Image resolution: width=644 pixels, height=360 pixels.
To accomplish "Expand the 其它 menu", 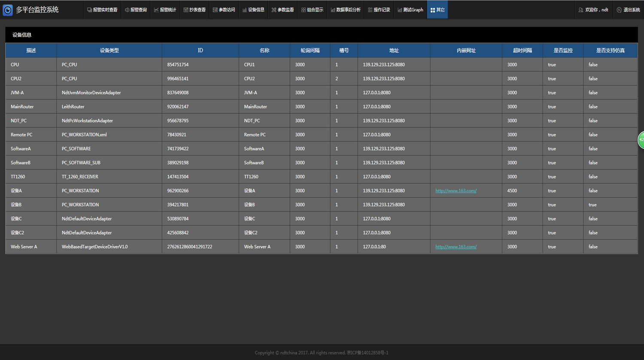I will point(437,10).
